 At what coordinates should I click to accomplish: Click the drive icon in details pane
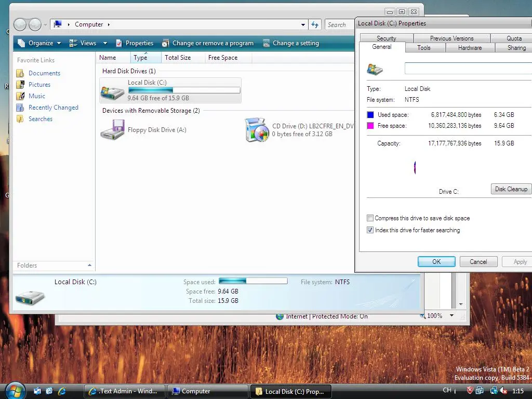[x=30, y=297]
